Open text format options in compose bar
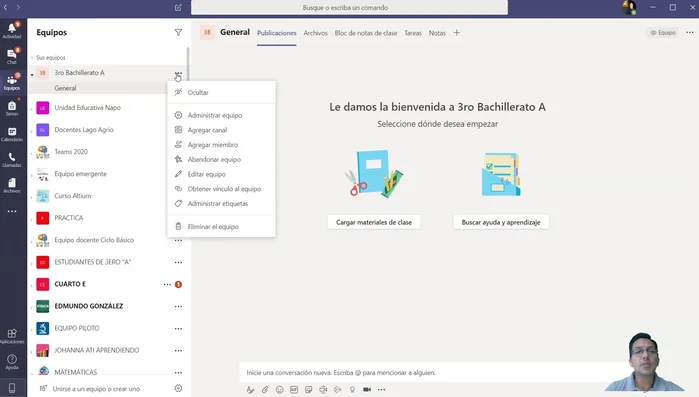699x397 pixels. pos(251,390)
